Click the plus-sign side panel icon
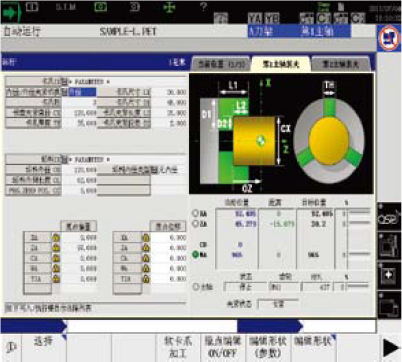Image resolution: width=402 pixels, height=362 pixels. pos(389,275)
